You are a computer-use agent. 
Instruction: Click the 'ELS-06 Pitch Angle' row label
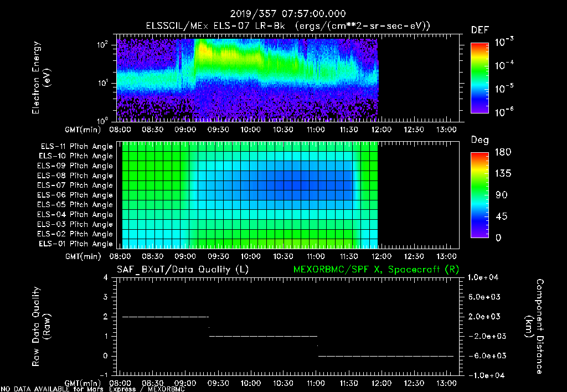tap(75, 195)
